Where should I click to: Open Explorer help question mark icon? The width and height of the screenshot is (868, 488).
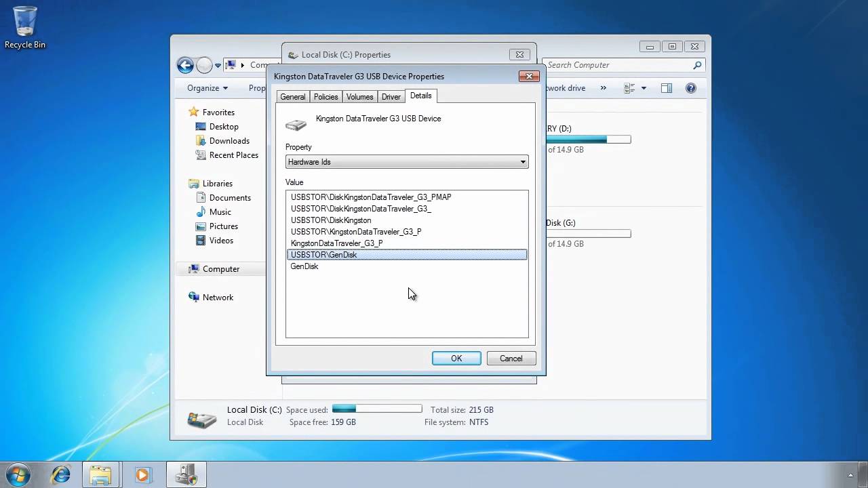coord(691,88)
